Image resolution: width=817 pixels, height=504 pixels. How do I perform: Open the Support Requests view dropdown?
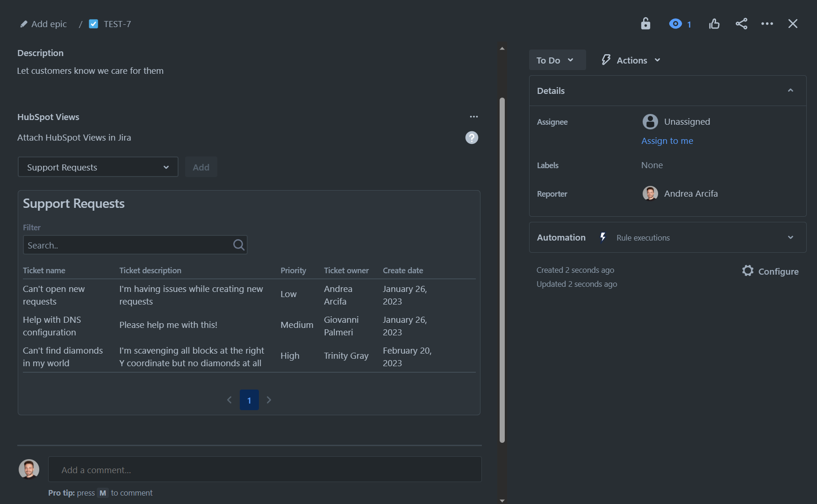click(98, 167)
